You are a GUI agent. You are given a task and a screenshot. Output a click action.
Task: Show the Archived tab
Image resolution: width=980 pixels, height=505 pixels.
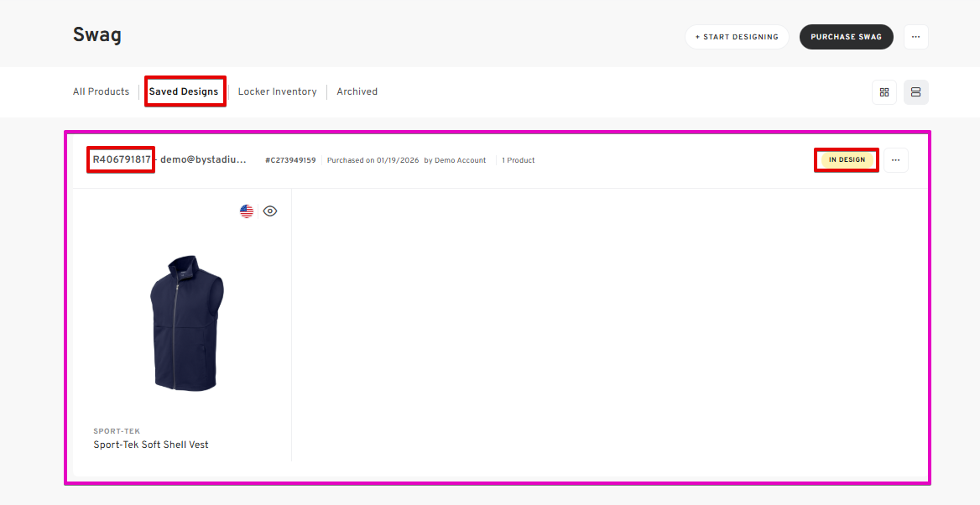coord(357,91)
